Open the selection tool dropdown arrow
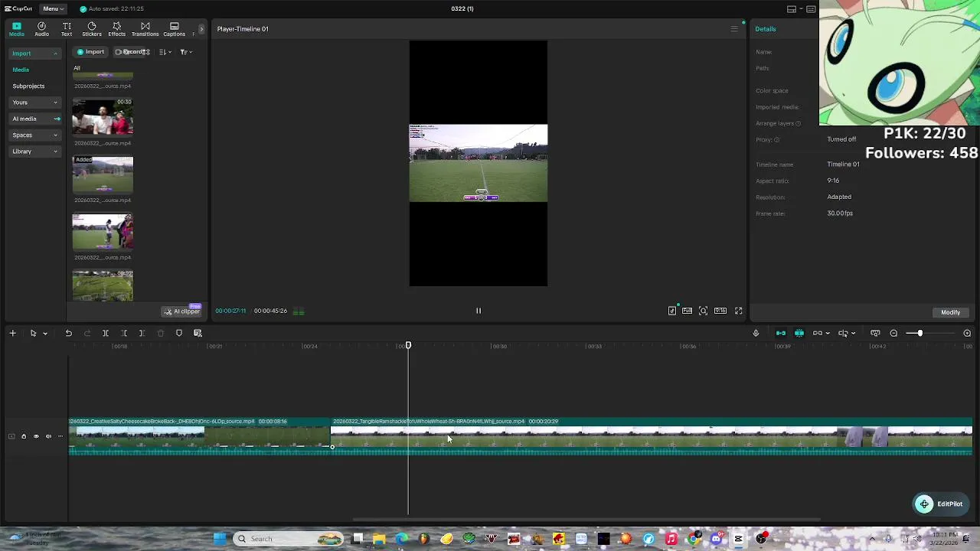Screen dimensions: 980x551 [x=45, y=334]
